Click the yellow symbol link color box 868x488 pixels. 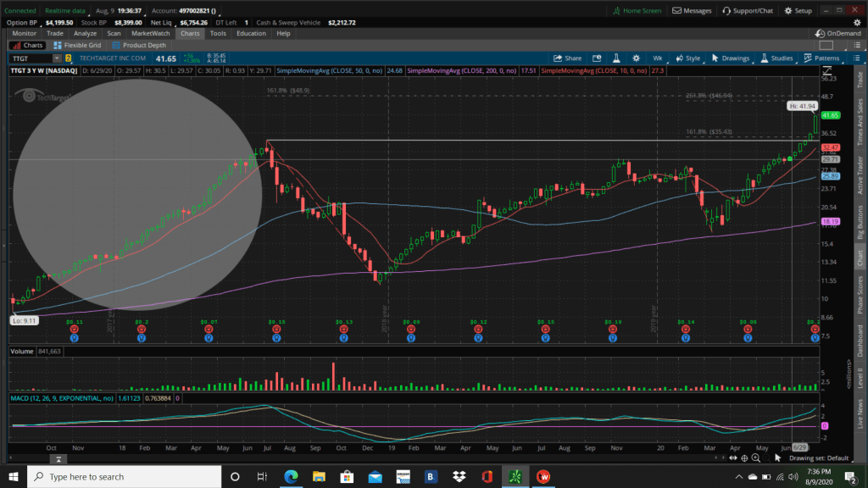(69, 58)
